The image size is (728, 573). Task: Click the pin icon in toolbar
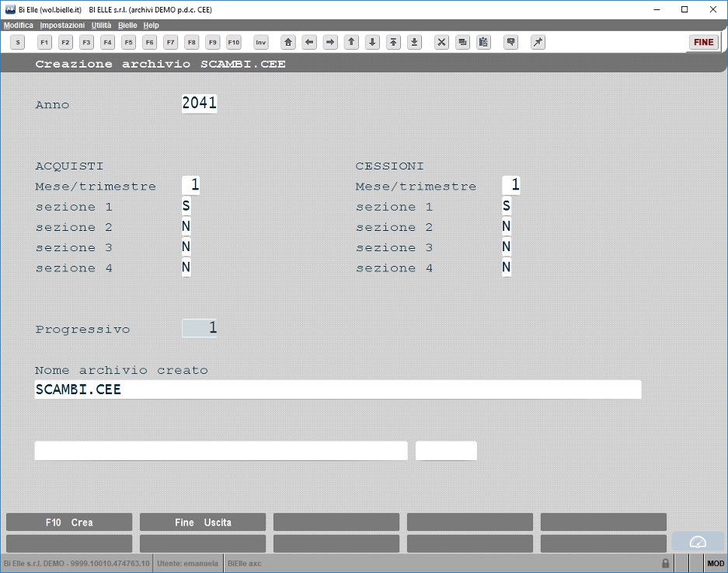click(x=538, y=42)
